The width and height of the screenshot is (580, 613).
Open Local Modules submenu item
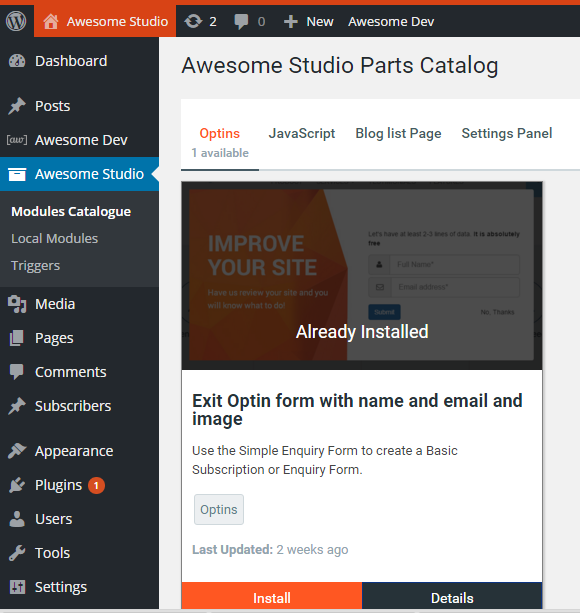point(54,238)
